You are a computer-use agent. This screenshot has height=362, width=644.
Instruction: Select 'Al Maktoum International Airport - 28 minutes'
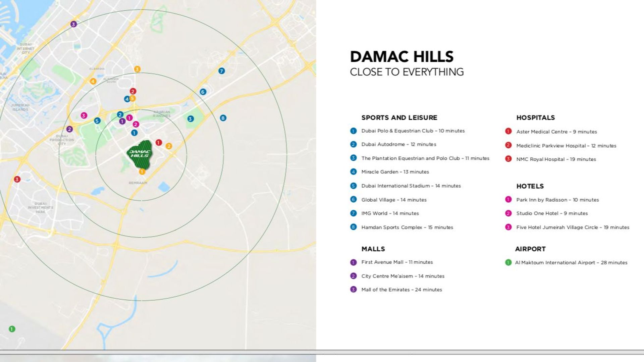(x=571, y=263)
